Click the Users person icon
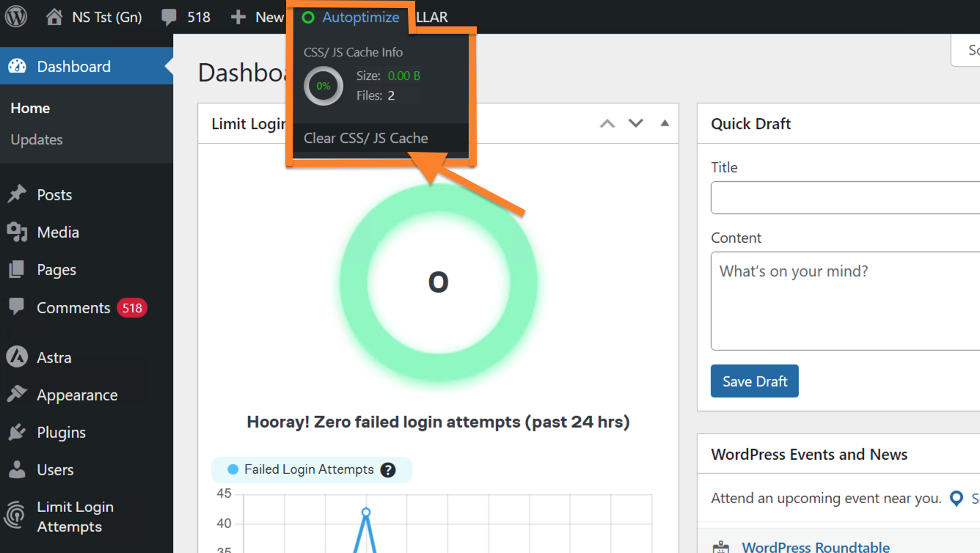Screen dimensions: 980x553 17,469
